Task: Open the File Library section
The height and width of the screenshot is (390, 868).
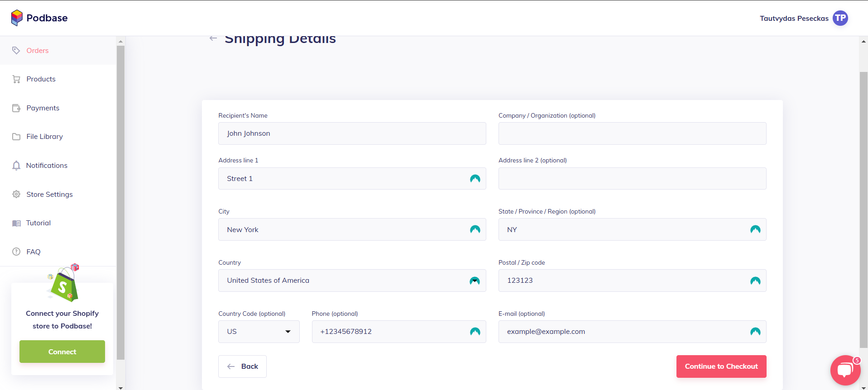Action: tap(44, 137)
